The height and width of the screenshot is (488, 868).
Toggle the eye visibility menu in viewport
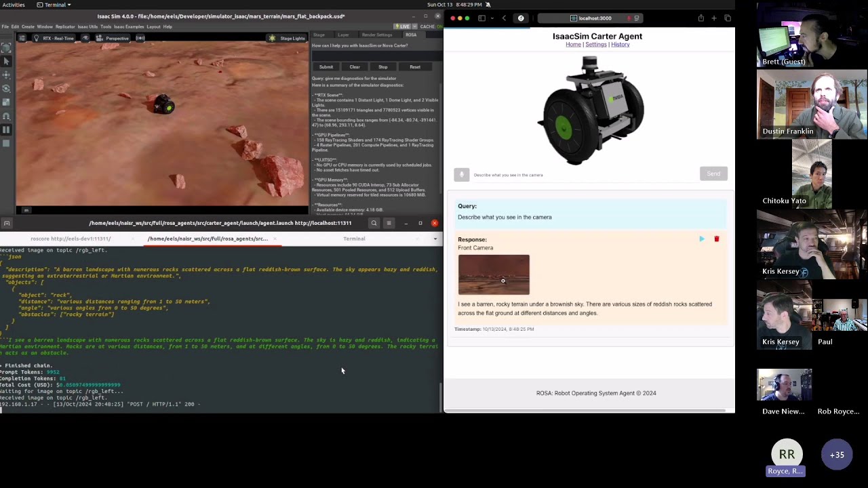click(x=85, y=38)
